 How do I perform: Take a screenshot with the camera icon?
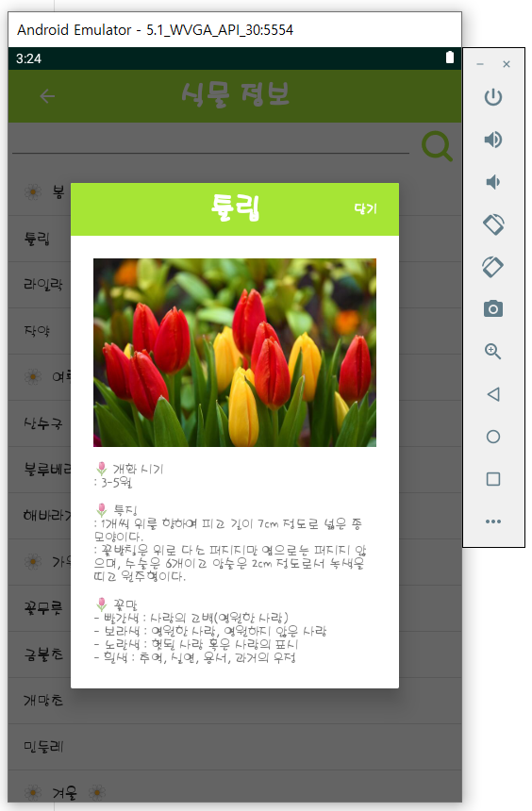click(x=492, y=308)
